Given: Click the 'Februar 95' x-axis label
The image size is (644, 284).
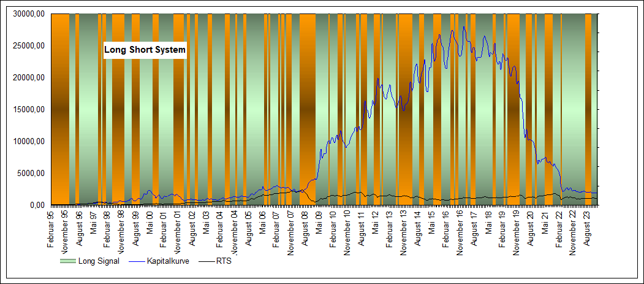Looking at the screenshot, I should click(51, 229).
